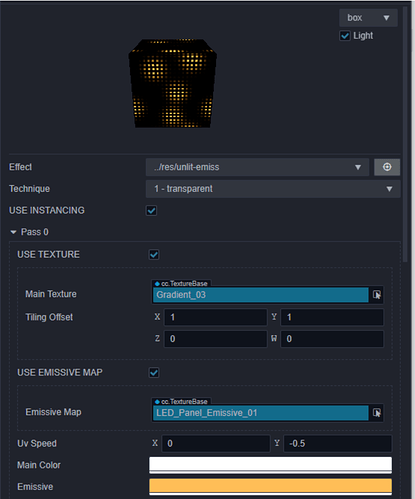Uncheck USE TEXTURE option
Image resolution: width=415 pixels, height=499 pixels.
154,255
